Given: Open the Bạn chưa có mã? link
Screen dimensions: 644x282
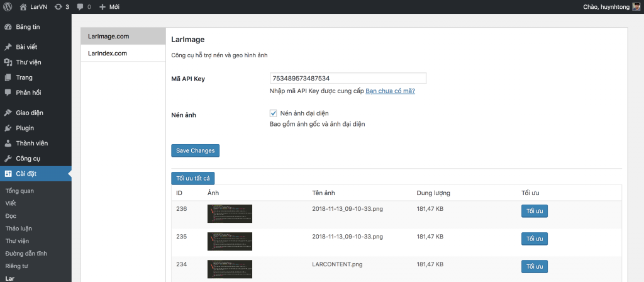Looking at the screenshot, I should (390, 91).
